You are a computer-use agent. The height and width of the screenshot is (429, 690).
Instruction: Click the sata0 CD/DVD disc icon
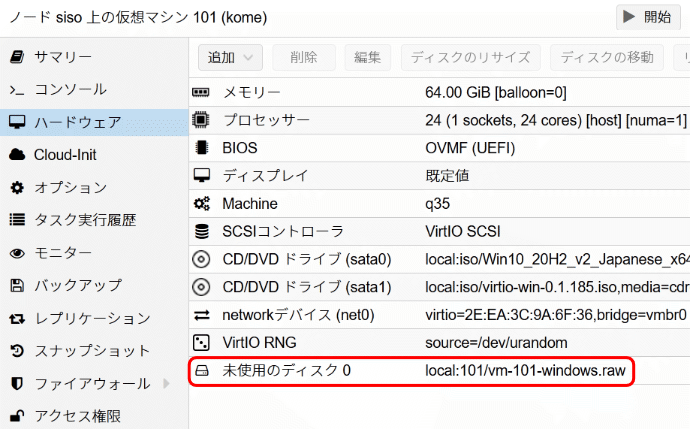pyautogui.click(x=201, y=260)
